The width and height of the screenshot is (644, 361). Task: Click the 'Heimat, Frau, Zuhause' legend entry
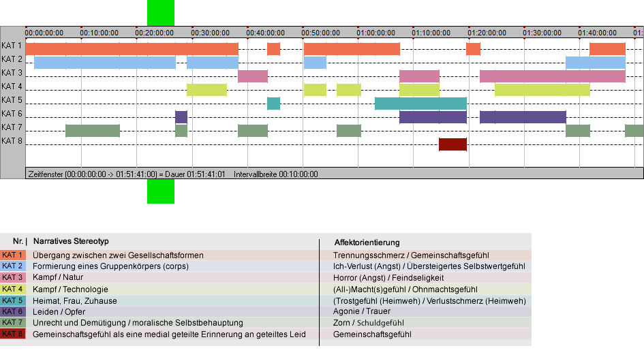75,300
